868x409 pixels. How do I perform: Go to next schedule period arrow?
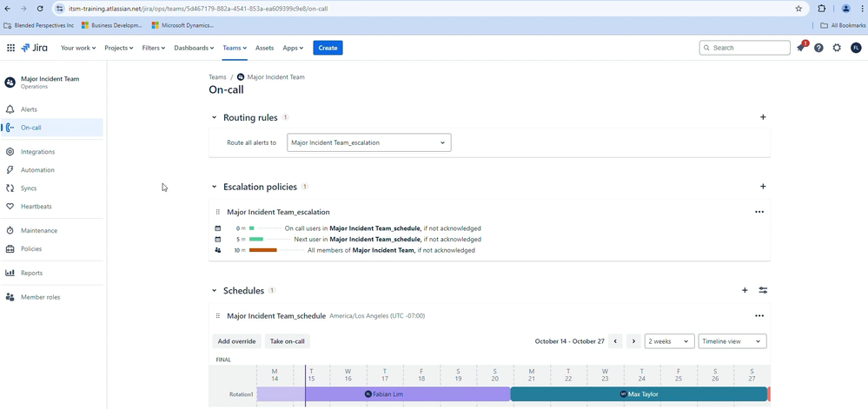633,341
